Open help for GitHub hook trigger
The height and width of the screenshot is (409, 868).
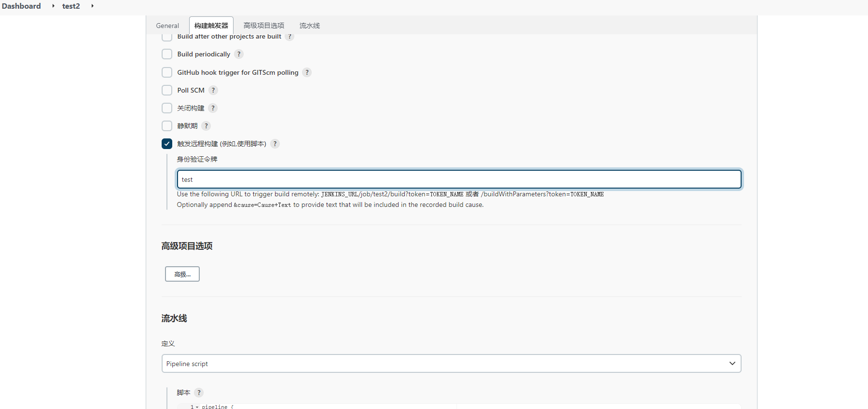pos(307,72)
